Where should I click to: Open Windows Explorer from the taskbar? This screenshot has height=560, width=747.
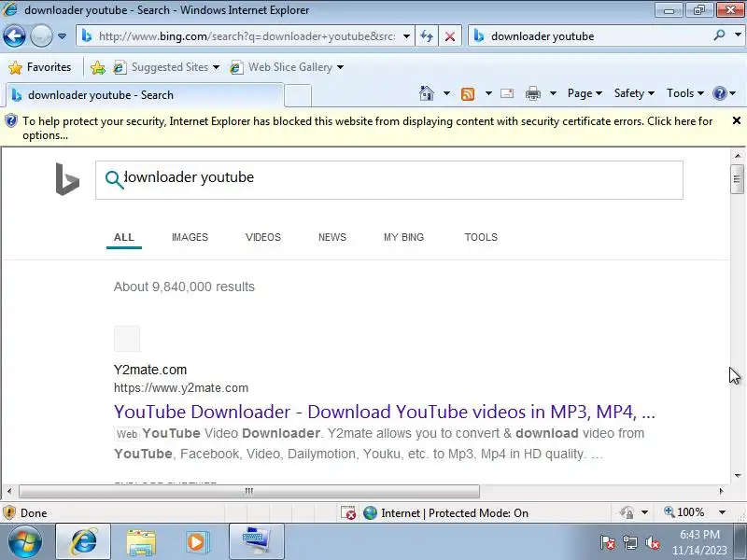point(141,542)
